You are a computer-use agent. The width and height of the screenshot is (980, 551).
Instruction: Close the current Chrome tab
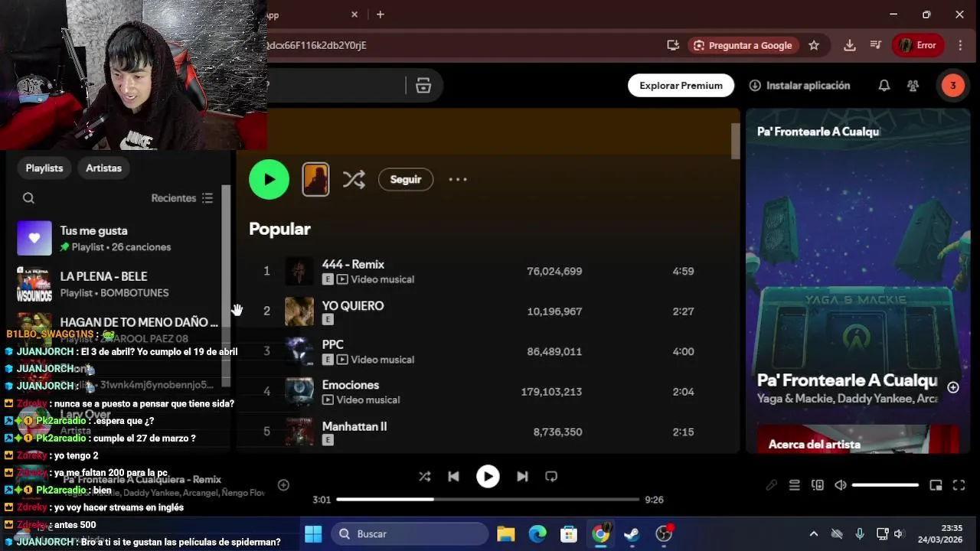click(x=354, y=15)
